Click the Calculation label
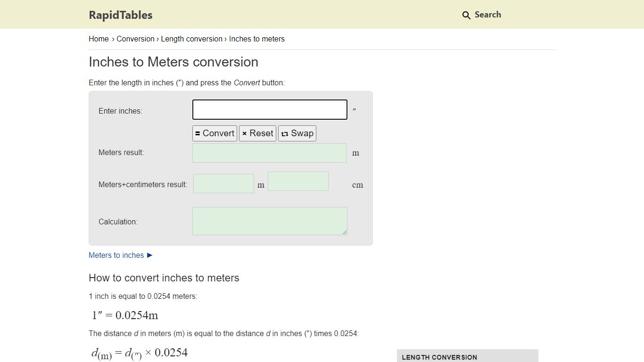This screenshot has width=644, height=362. (x=118, y=222)
